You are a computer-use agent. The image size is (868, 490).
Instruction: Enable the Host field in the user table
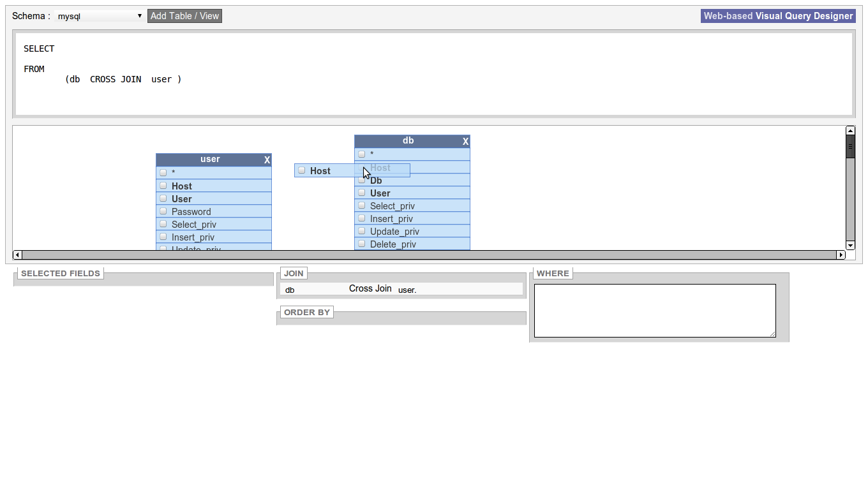(x=163, y=186)
